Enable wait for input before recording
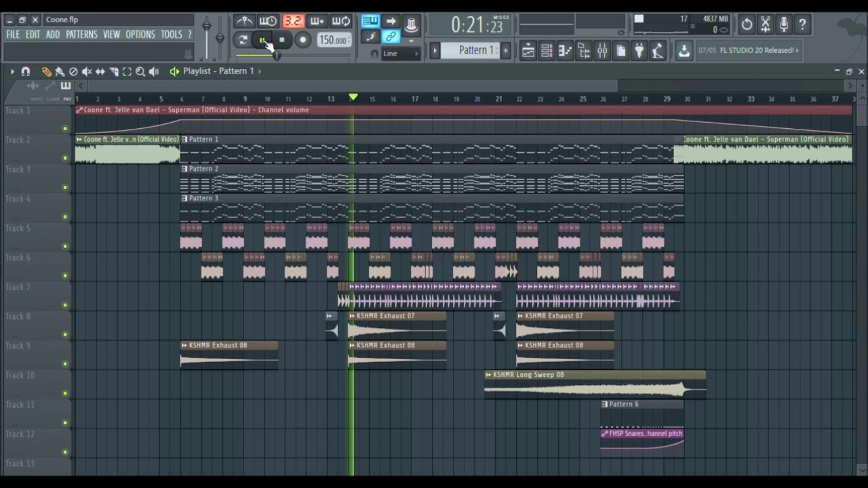Viewport: 868px width, 488px height. click(x=268, y=22)
